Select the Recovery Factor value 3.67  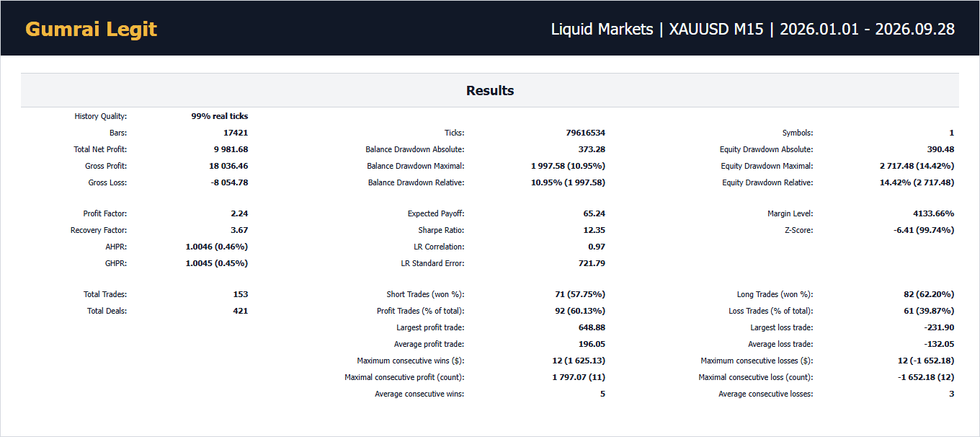(x=239, y=230)
